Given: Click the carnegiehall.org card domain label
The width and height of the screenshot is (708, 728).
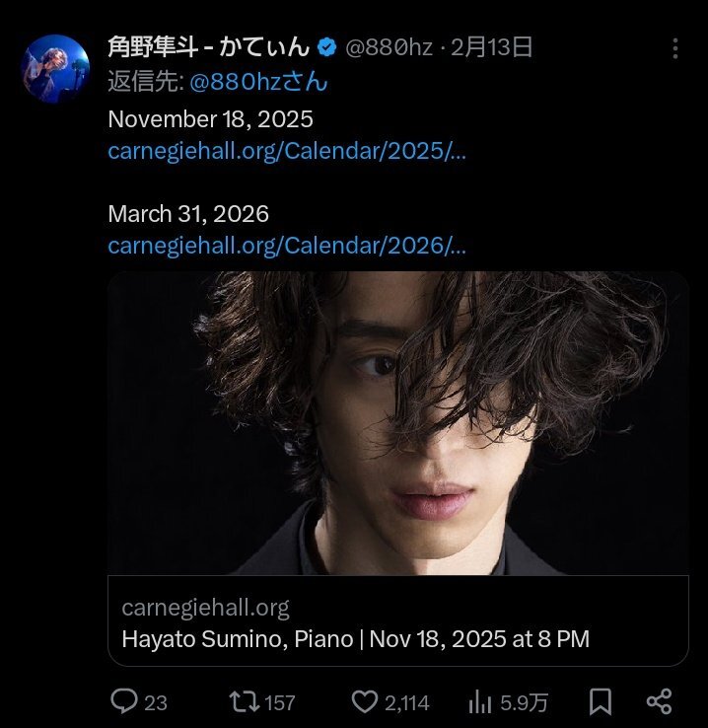Looking at the screenshot, I should 205,608.
